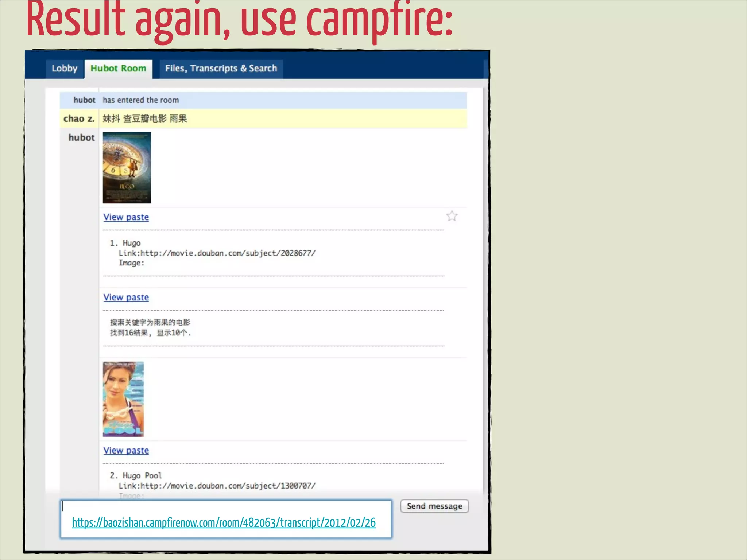Click the Hugo Pool poster thumbnail

[123, 399]
